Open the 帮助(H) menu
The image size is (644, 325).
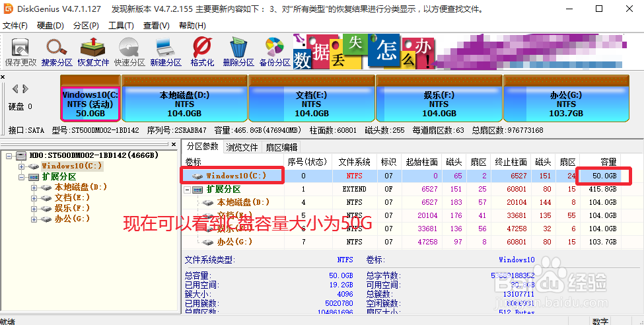(193, 26)
